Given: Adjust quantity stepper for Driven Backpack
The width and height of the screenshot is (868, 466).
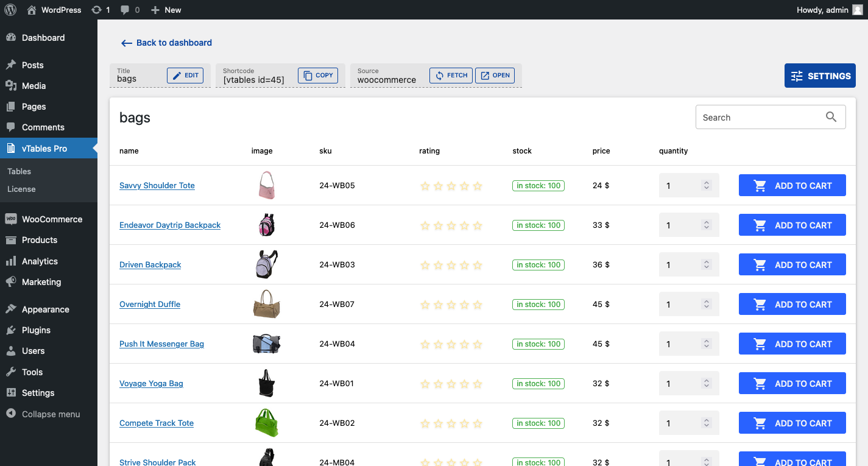Looking at the screenshot, I should pos(707,265).
